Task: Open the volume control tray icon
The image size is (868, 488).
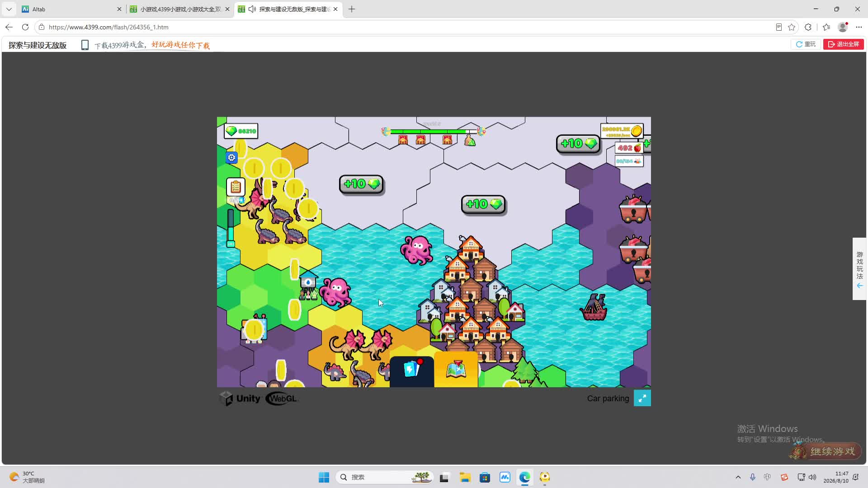Action: (813, 477)
